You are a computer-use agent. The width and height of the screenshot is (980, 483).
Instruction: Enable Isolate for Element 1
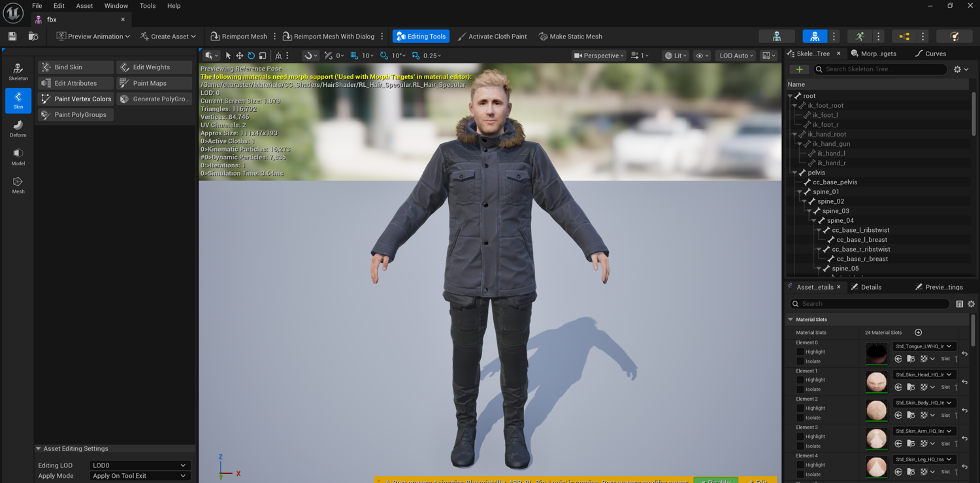pos(800,390)
